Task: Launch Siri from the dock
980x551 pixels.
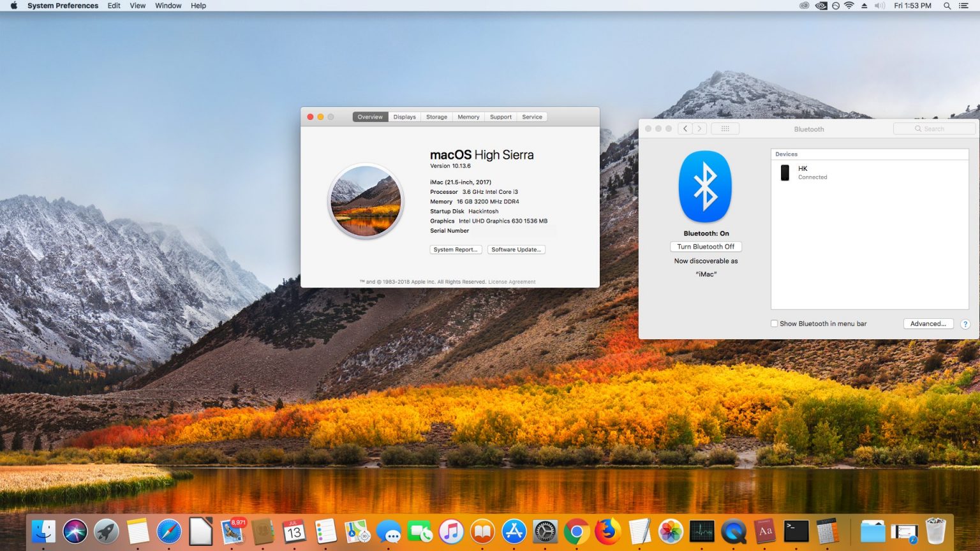Action: tap(75, 531)
